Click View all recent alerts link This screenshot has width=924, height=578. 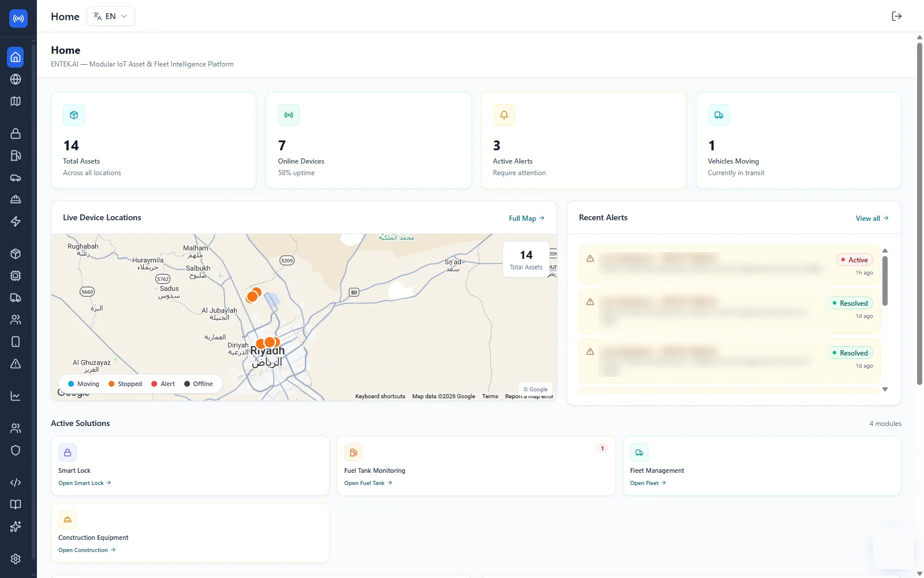(872, 218)
